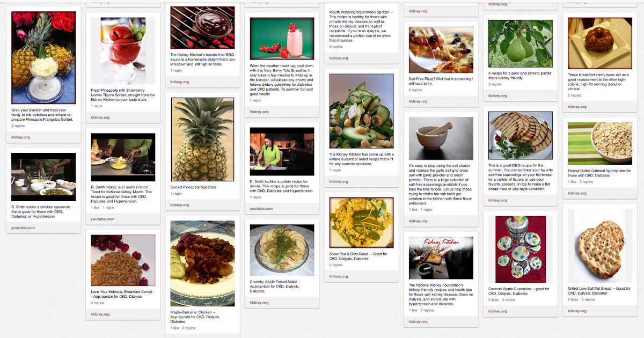Open the Maple-Balsamic Chicken plate photo
This screenshot has height=338, width=644.
click(x=202, y=263)
